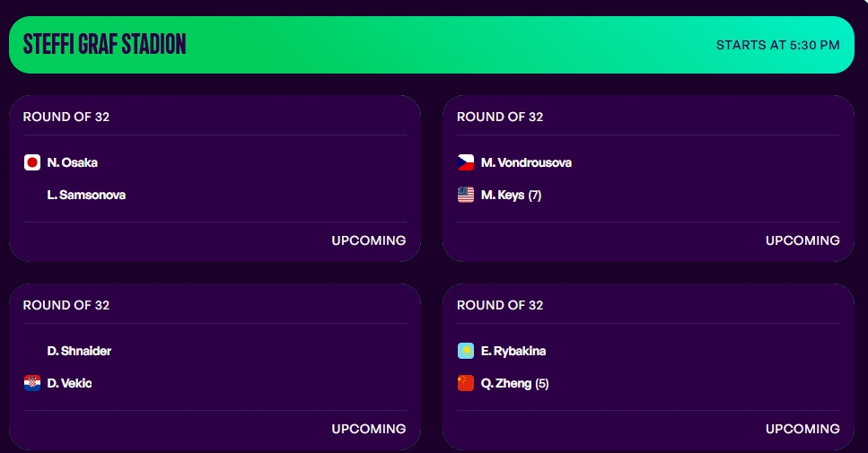Open N. Osaka player profile
Image resolution: width=868 pixels, height=453 pixels.
pyautogui.click(x=73, y=162)
